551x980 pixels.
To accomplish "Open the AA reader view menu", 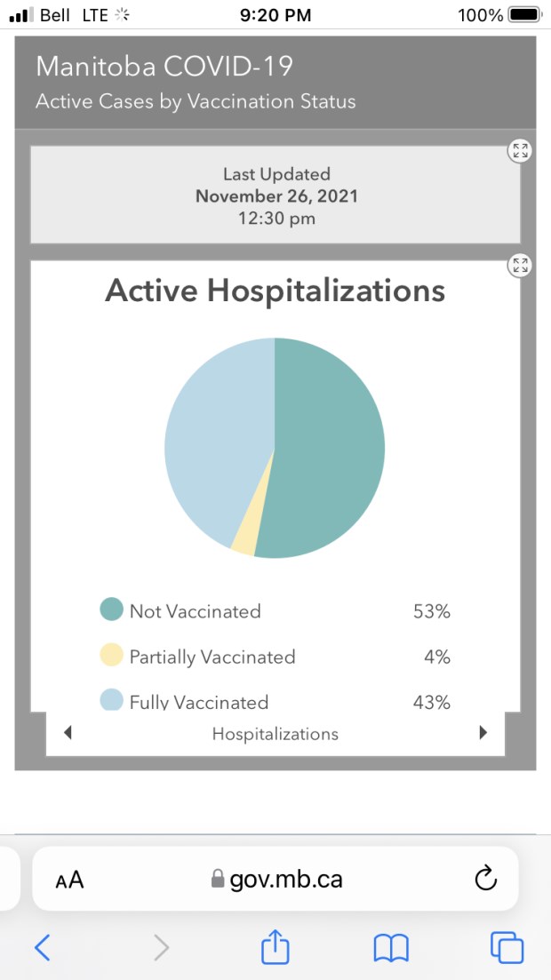I will point(69,880).
